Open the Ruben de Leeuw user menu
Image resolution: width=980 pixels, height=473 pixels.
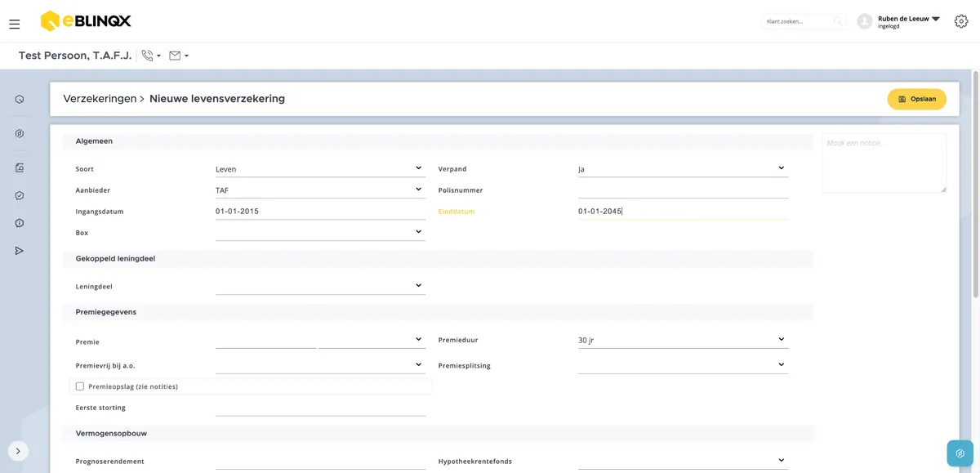909,21
